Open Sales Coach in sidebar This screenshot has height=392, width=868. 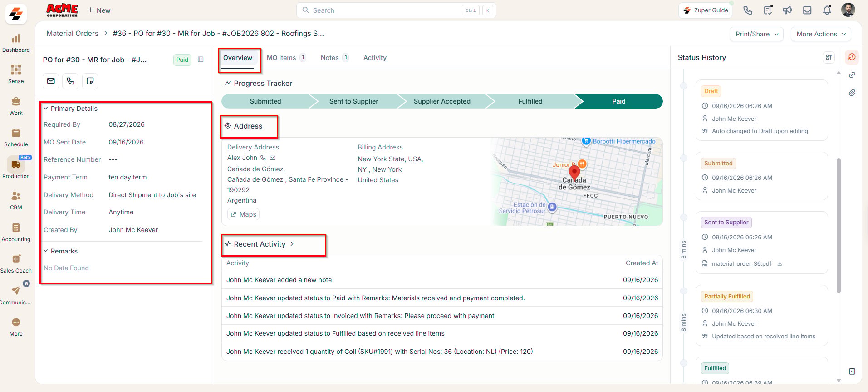(16, 264)
